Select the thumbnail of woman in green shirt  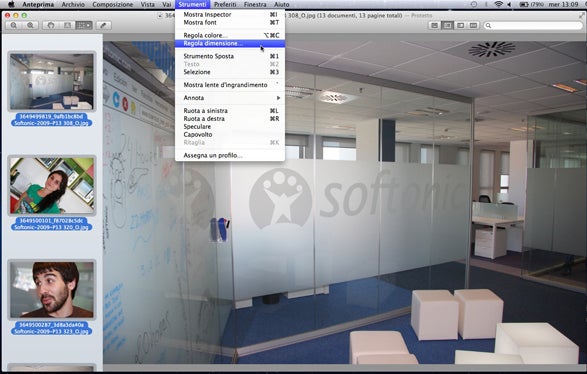click(x=52, y=186)
